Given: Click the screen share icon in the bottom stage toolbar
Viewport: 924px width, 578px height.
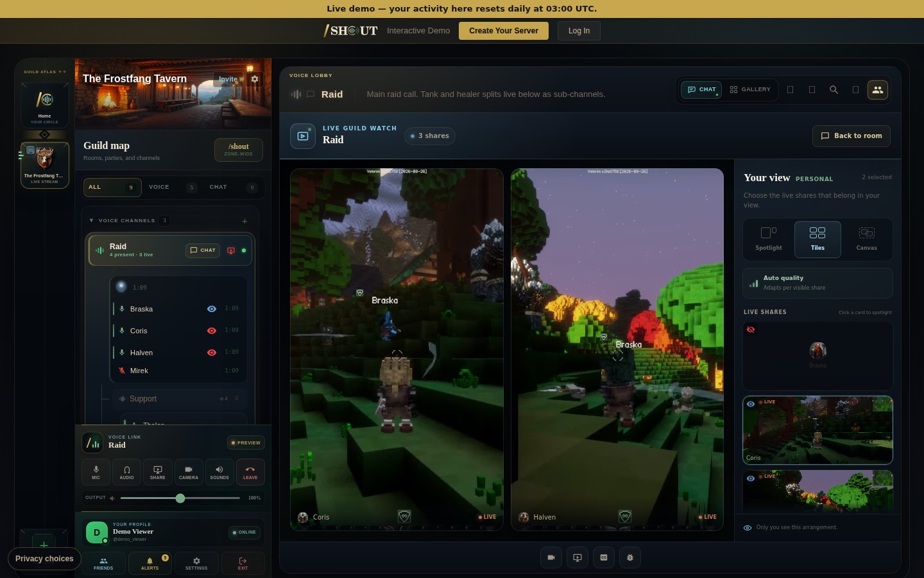Looking at the screenshot, I should (577, 557).
